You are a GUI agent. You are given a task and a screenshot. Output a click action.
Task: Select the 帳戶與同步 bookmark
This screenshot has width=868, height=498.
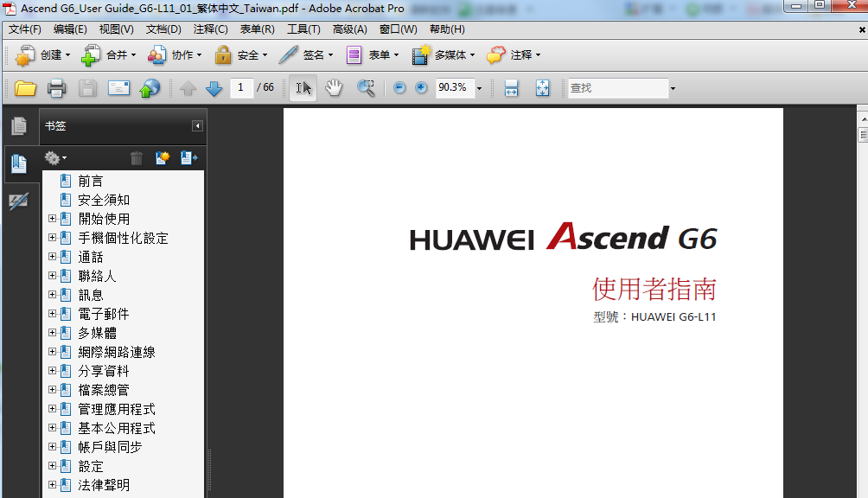pyautogui.click(x=110, y=446)
